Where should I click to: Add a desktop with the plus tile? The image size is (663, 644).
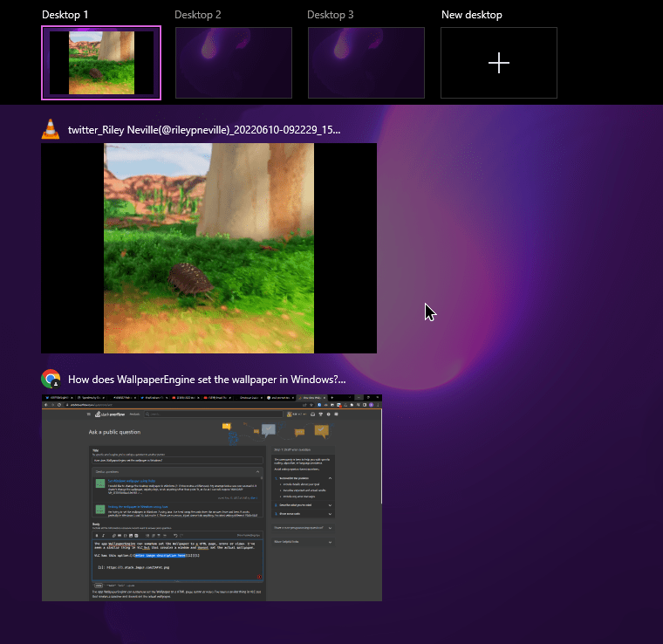pyautogui.click(x=499, y=63)
